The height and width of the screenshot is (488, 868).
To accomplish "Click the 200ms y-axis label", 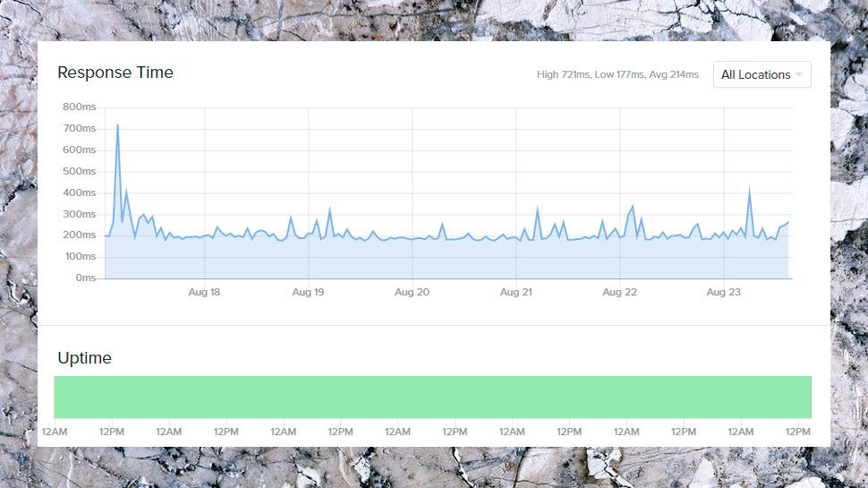I will tap(79, 235).
